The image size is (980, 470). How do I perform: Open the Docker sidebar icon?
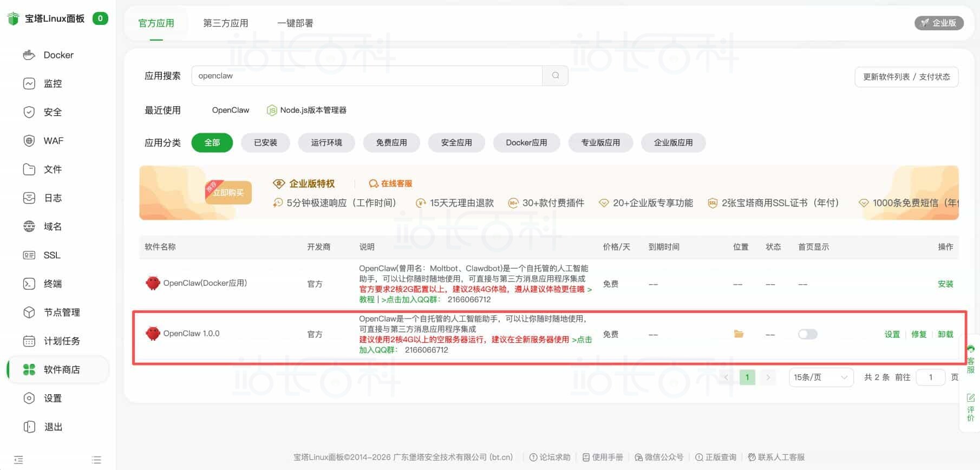tap(29, 55)
